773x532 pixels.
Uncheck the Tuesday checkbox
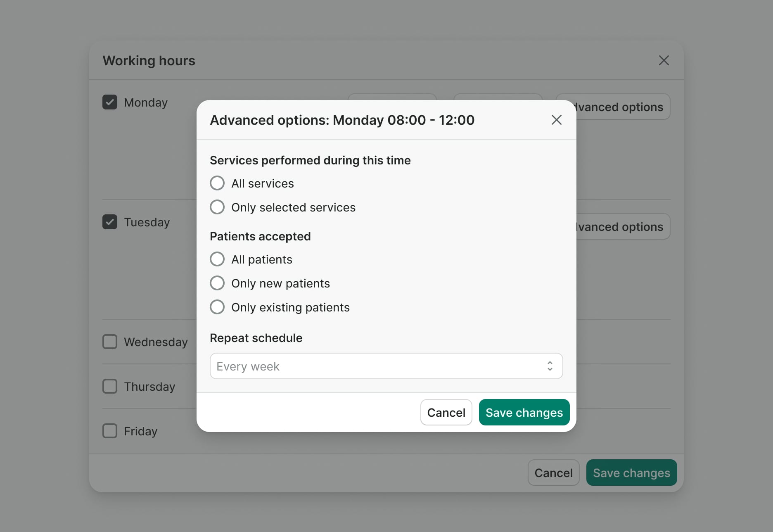(x=110, y=222)
